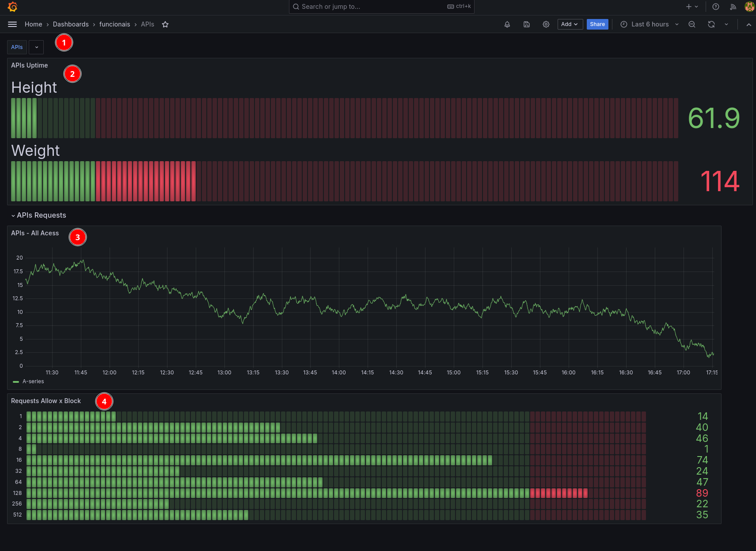Open Last 6 hours time picker
Viewport: 756px width, 551px height.
[x=650, y=24]
